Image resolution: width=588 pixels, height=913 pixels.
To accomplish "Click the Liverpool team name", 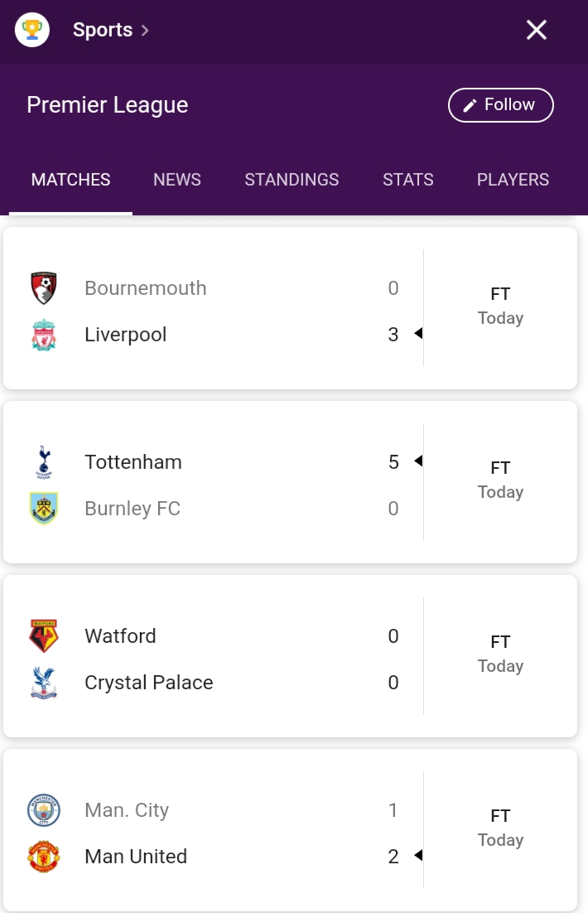I will tap(126, 335).
